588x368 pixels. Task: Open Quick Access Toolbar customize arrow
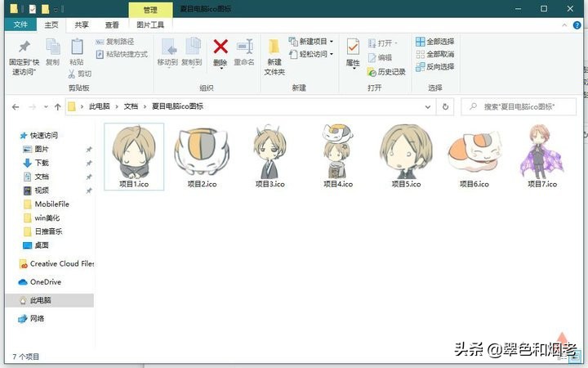(56, 9)
